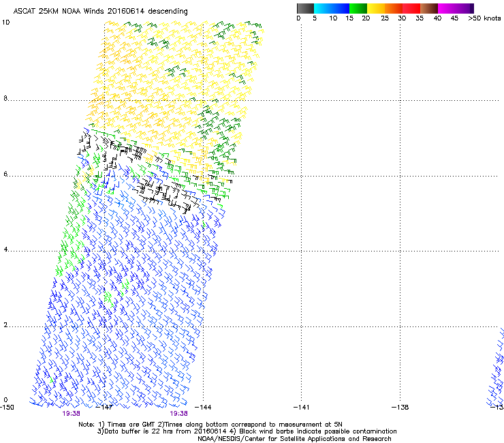Click the yellow 20-25 knots color segment
Viewport: 504px width, 443px height.
click(376, 8)
